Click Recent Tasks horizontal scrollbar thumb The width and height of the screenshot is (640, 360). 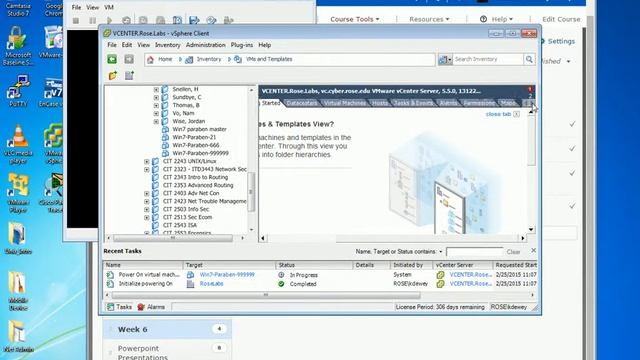tap(266, 295)
